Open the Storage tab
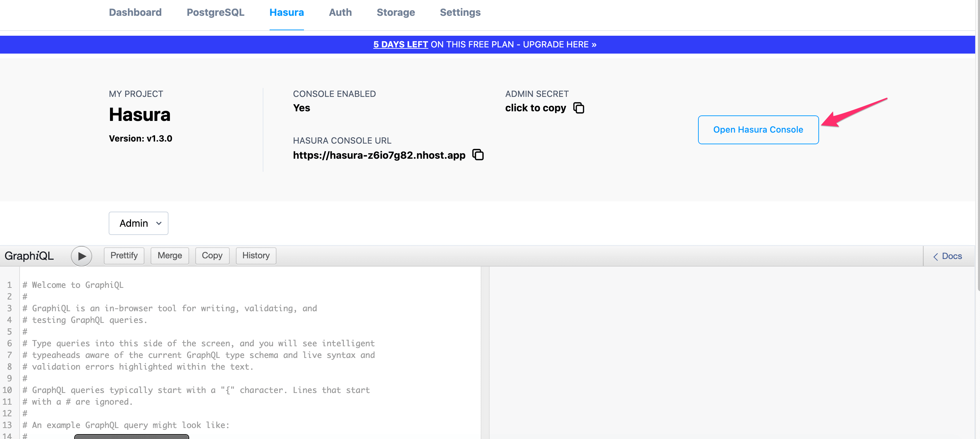The image size is (980, 439). 396,12
